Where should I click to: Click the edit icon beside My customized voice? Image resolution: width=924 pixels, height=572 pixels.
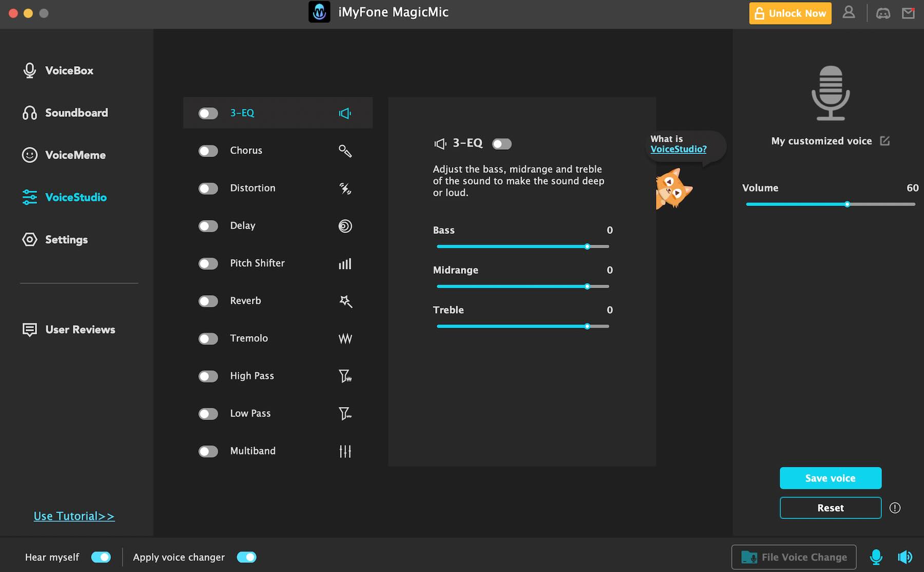point(884,141)
